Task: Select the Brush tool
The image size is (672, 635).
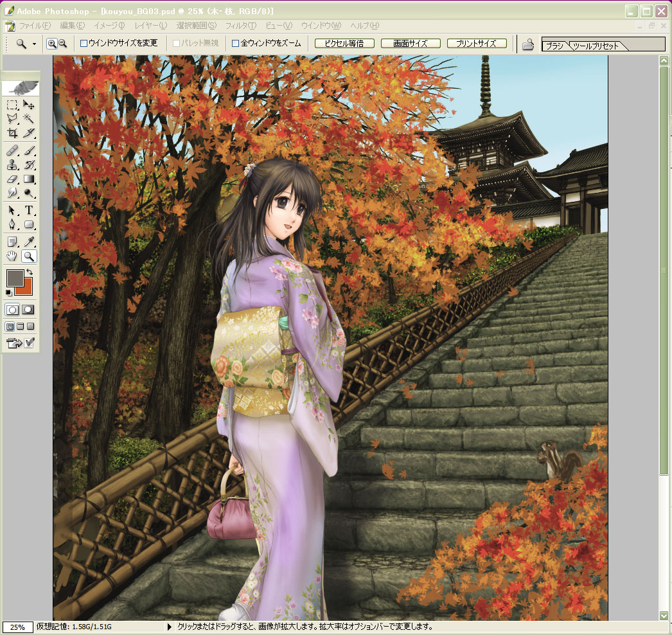Action: point(29,150)
